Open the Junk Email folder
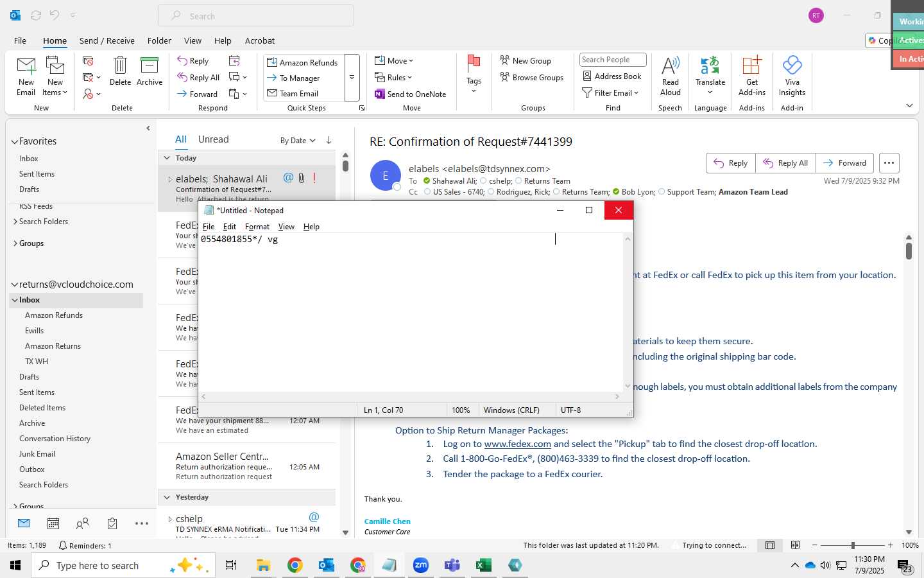This screenshot has width=924, height=578. [x=37, y=454]
